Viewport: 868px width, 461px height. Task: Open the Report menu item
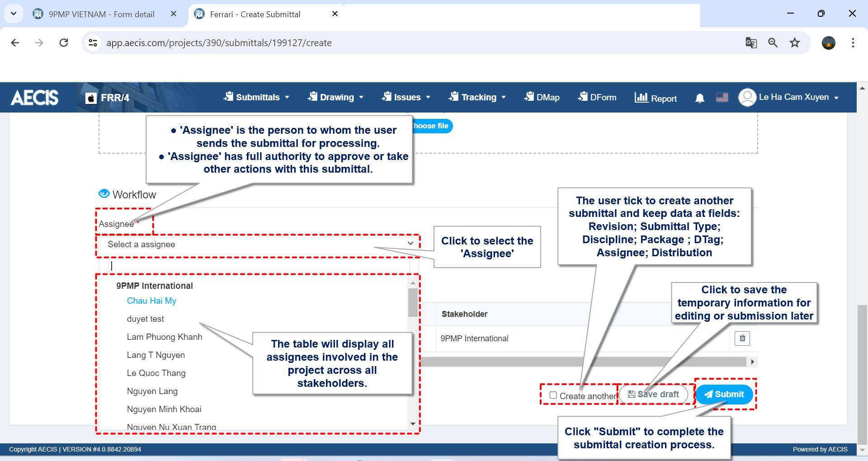tap(656, 98)
